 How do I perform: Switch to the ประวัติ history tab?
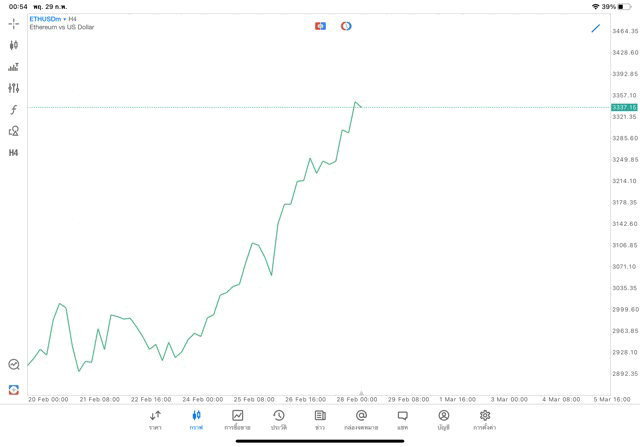point(279,420)
